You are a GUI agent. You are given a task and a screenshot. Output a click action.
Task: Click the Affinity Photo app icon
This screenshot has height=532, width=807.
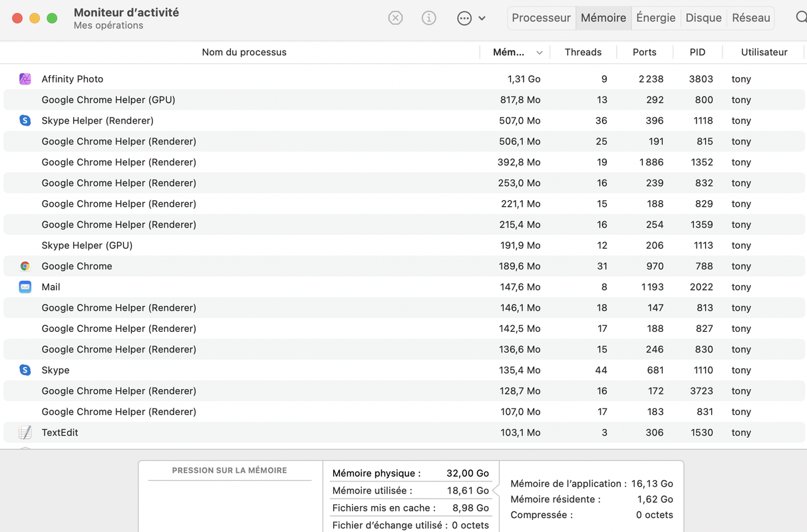click(x=25, y=79)
